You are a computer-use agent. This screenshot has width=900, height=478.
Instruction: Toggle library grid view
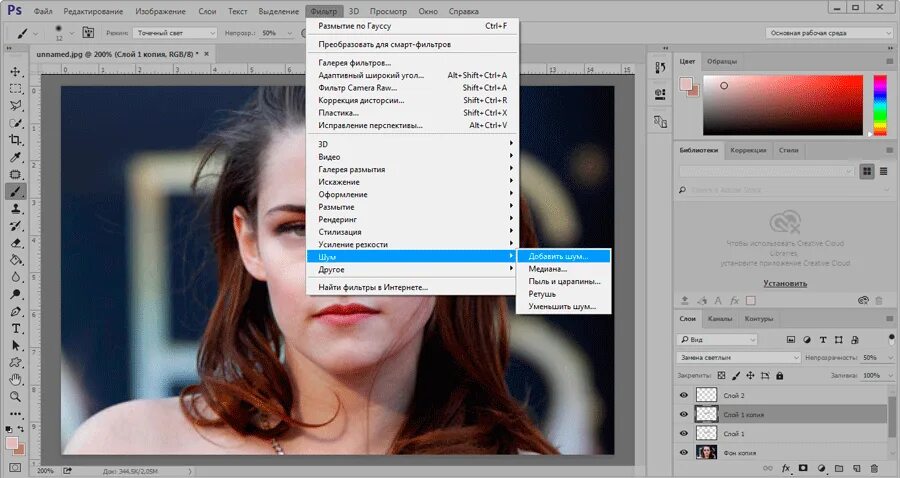[867, 171]
